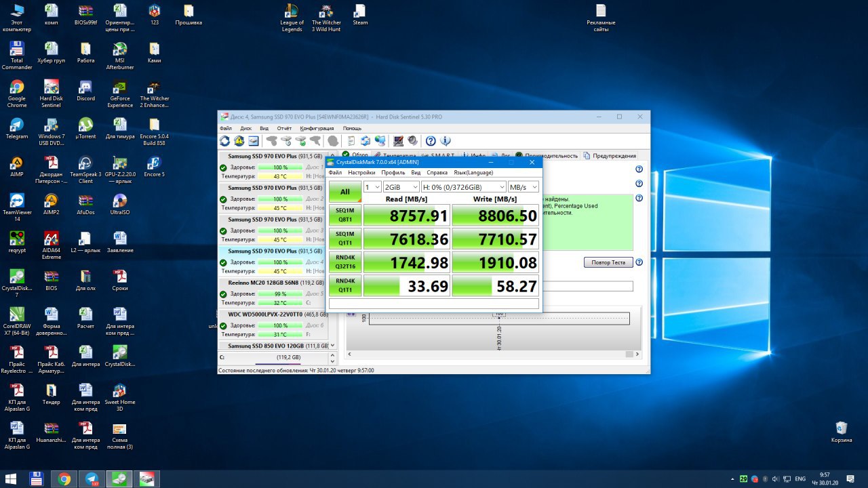Click the 58.27 write result value
Viewport: 868px width, 488px height.
(496, 286)
